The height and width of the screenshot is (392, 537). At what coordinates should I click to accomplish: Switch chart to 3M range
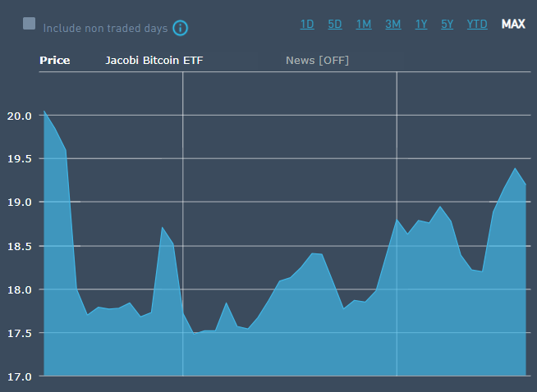[x=393, y=24]
